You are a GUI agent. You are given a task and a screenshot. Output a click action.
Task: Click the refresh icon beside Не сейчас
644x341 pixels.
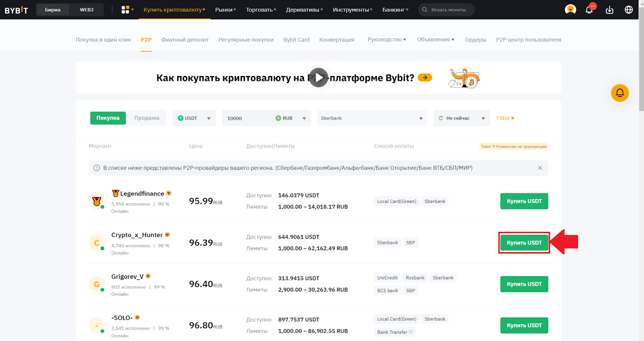[441, 118]
